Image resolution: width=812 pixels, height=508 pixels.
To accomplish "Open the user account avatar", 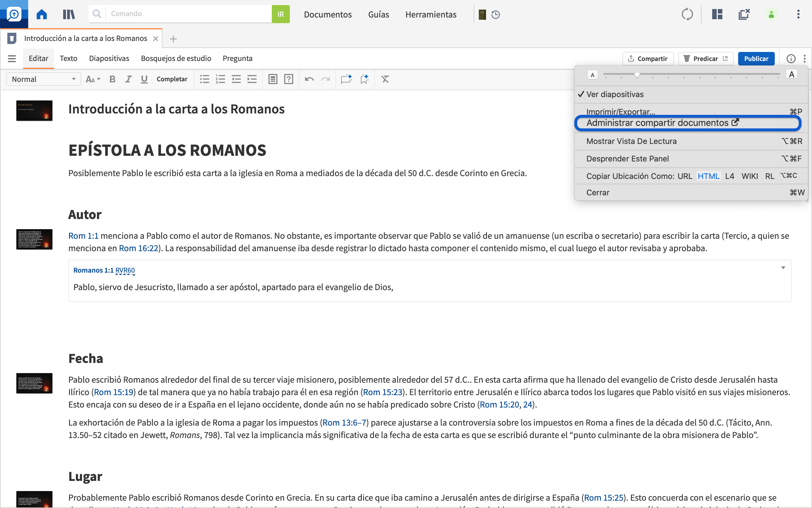I will (x=771, y=14).
